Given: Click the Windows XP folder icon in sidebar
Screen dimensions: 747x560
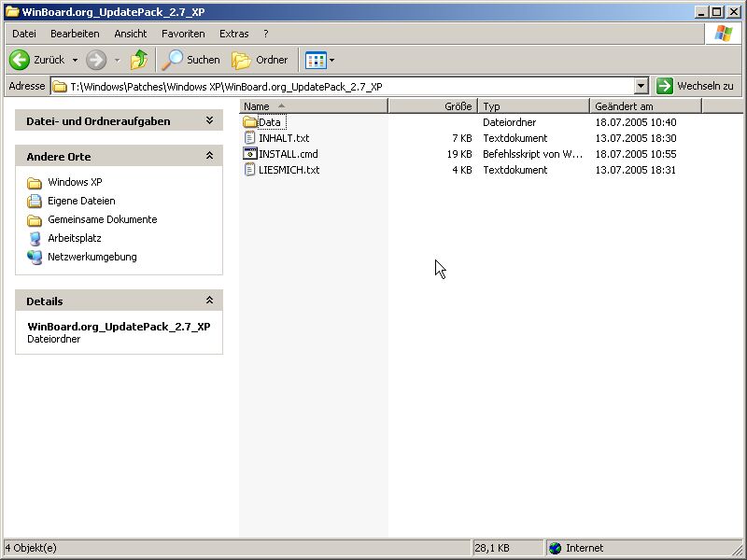Looking at the screenshot, I should (35, 183).
